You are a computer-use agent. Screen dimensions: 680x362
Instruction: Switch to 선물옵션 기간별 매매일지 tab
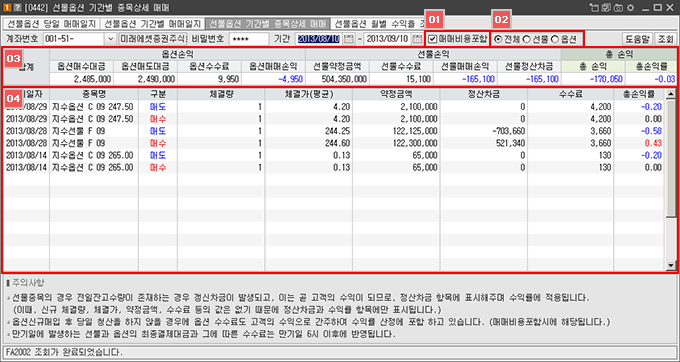pos(152,23)
